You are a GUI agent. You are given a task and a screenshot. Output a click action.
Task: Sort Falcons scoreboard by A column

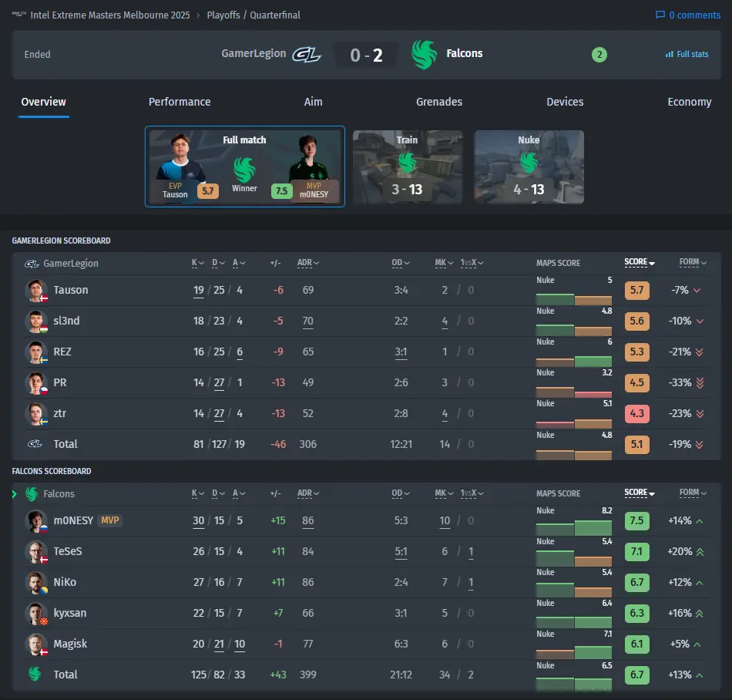[239, 493]
